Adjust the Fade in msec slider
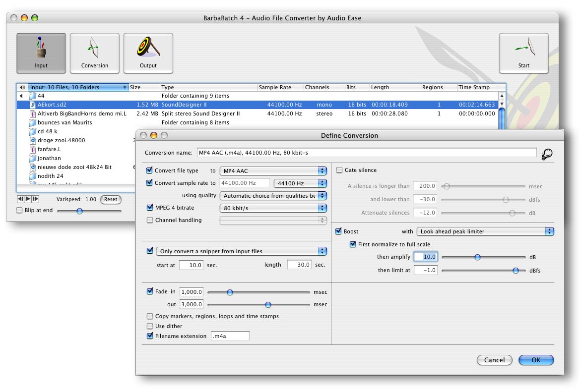The image size is (580, 392). tap(230, 292)
